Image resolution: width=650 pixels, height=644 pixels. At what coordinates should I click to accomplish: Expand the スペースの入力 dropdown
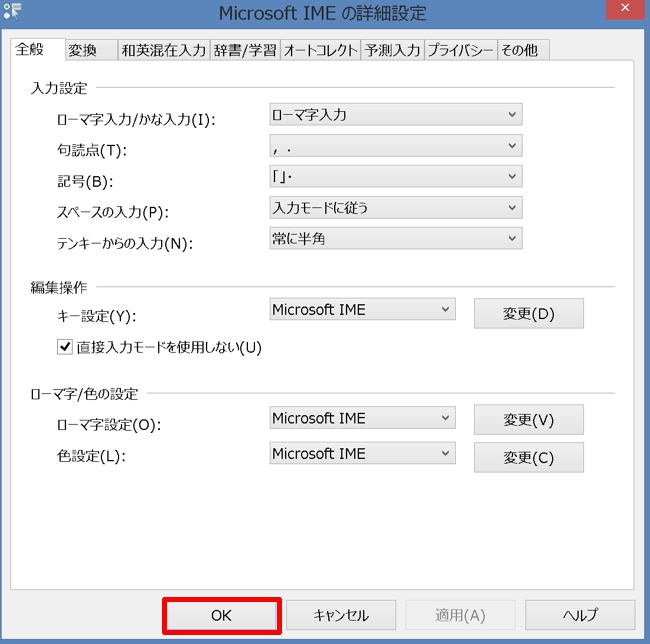pos(396,208)
